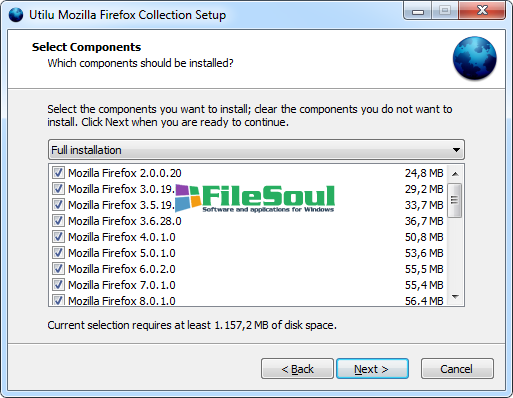Toggle the Mozilla Firefox 5.0.1.0 checkbox
The width and height of the screenshot is (513, 398).
pyautogui.click(x=58, y=253)
